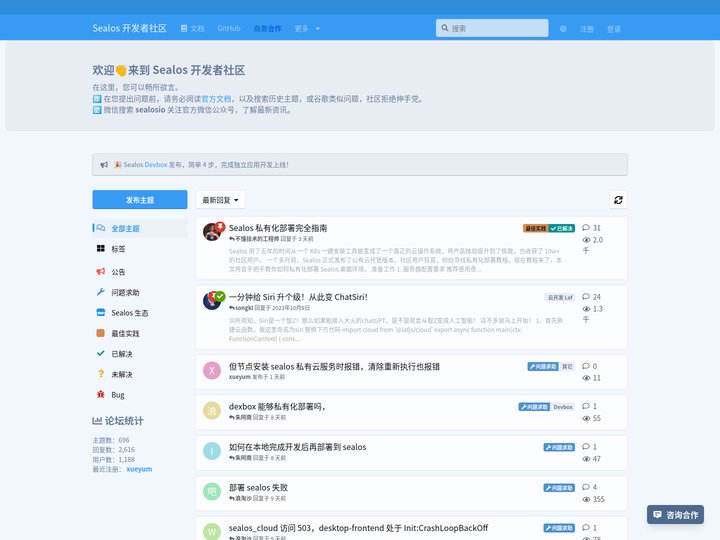This screenshot has height=540, width=720.
Task: Click the refresh icon button
Action: tap(618, 200)
